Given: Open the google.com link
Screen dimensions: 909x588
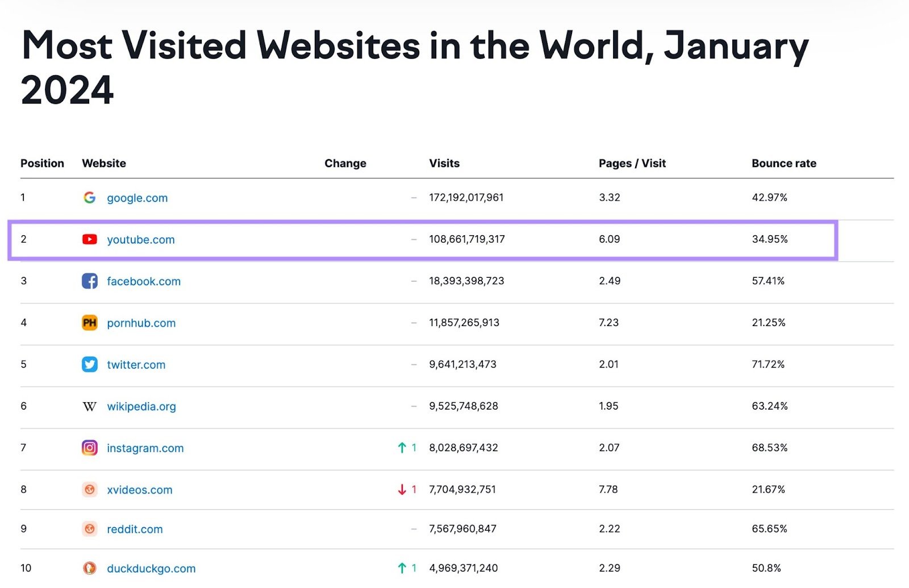Looking at the screenshot, I should (137, 198).
